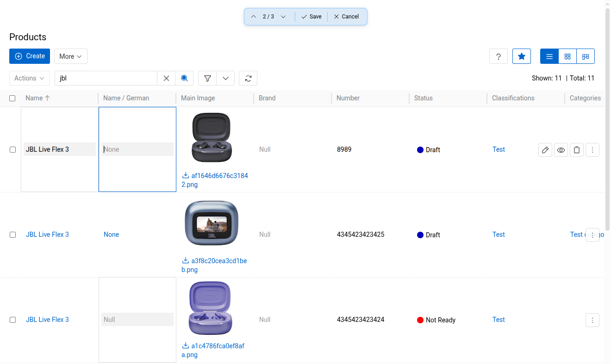Tick checkbox for product 4345423423425
Viewport: 611px width, 364px height.
coord(12,234)
